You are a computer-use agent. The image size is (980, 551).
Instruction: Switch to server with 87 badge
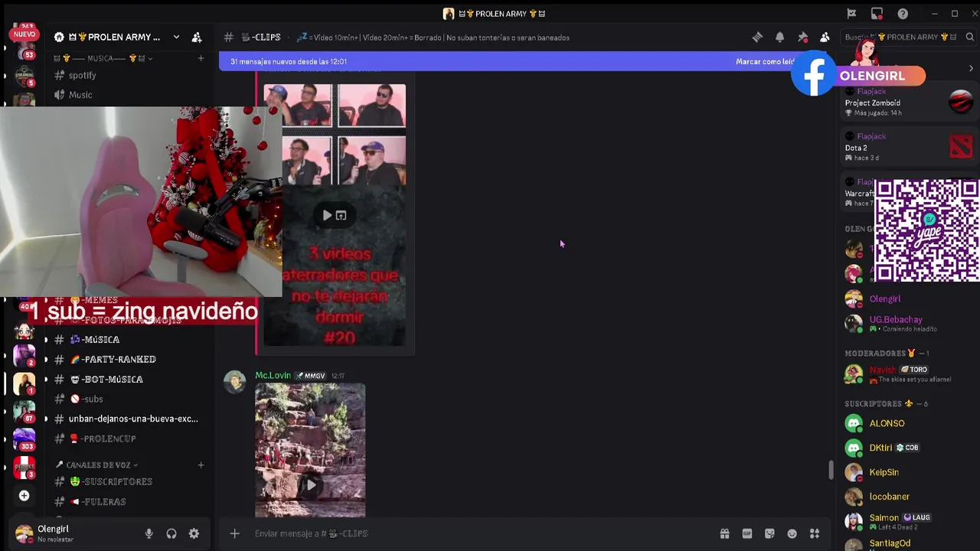(24, 411)
